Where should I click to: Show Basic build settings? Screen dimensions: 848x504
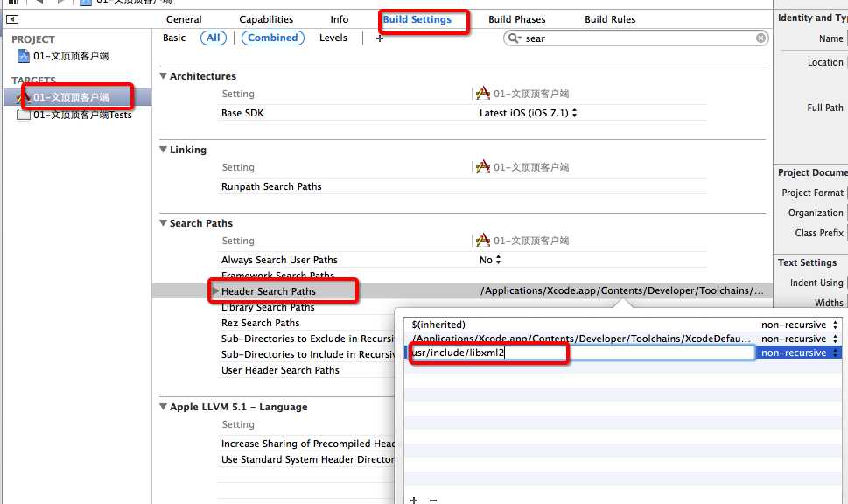(174, 38)
